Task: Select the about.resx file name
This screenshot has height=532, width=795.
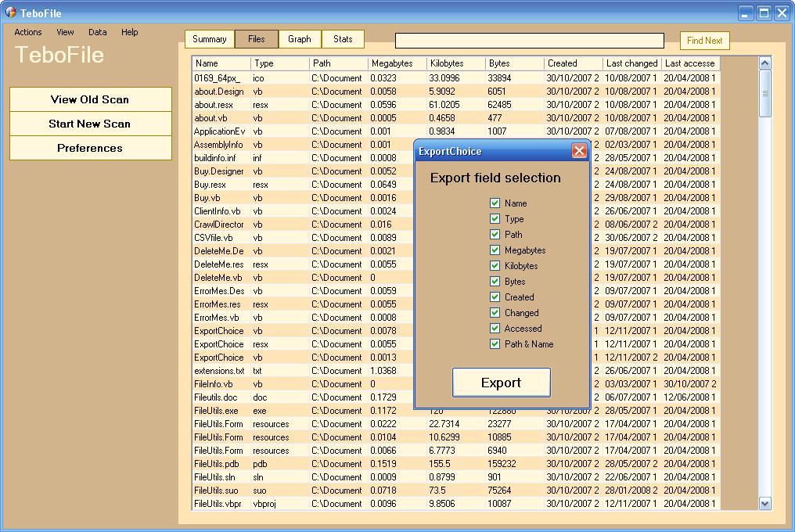Action: pos(214,105)
